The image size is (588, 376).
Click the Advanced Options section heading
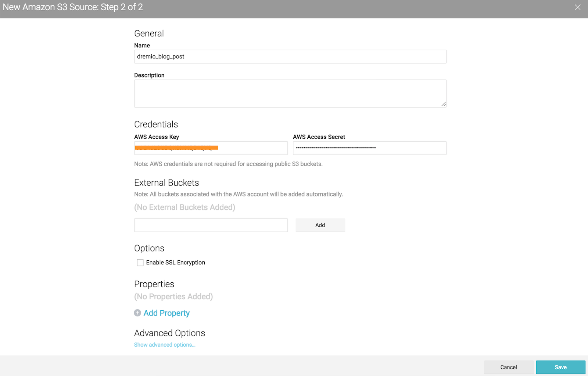[x=169, y=333]
